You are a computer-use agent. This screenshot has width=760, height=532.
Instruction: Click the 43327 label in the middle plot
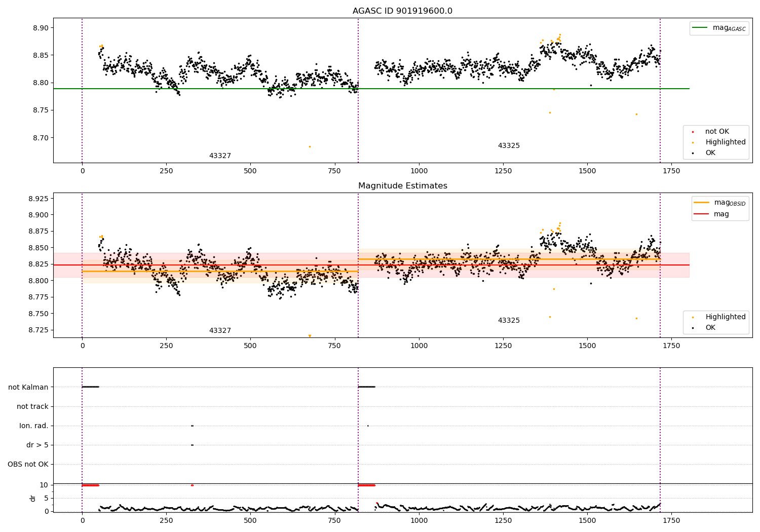[x=220, y=331]
